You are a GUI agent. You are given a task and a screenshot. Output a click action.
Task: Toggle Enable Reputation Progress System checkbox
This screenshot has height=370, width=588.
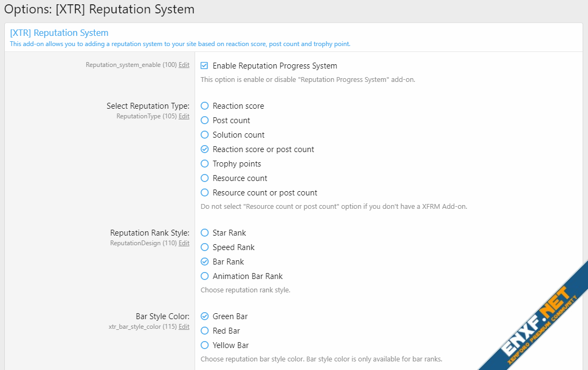tap(204, 66)
